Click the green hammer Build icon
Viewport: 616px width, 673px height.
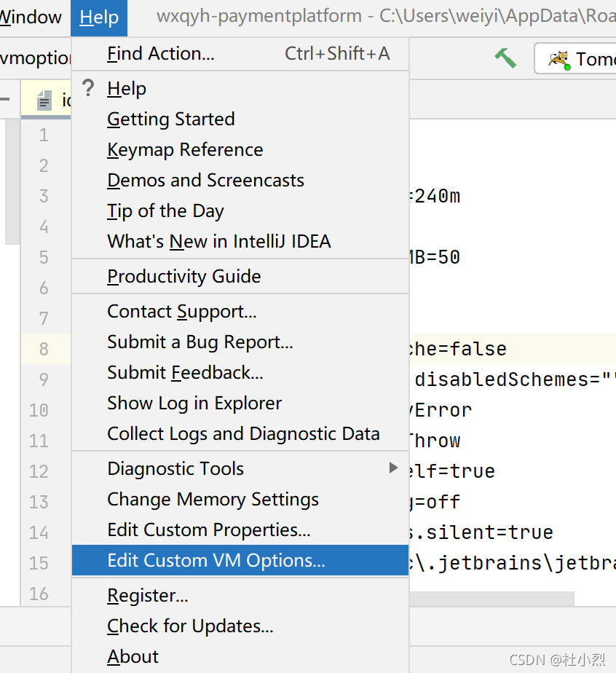tap(505, 58)
